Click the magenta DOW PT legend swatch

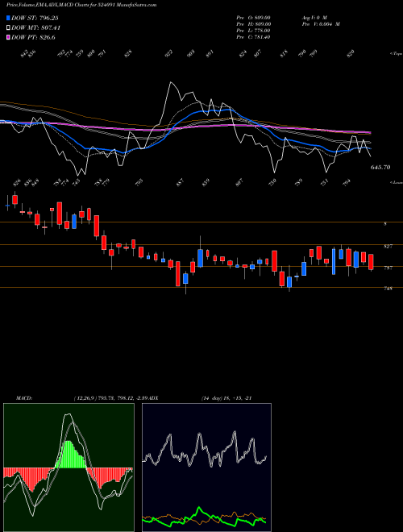pos(9,37)
